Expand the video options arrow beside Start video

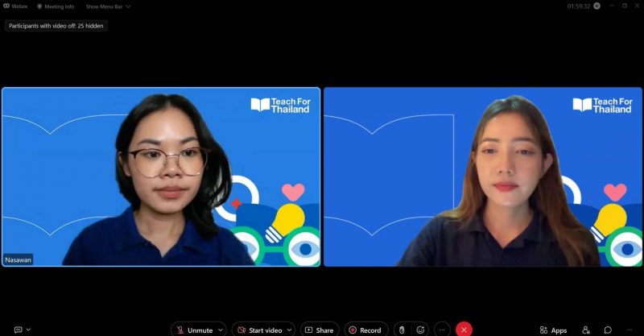(290, 330)
